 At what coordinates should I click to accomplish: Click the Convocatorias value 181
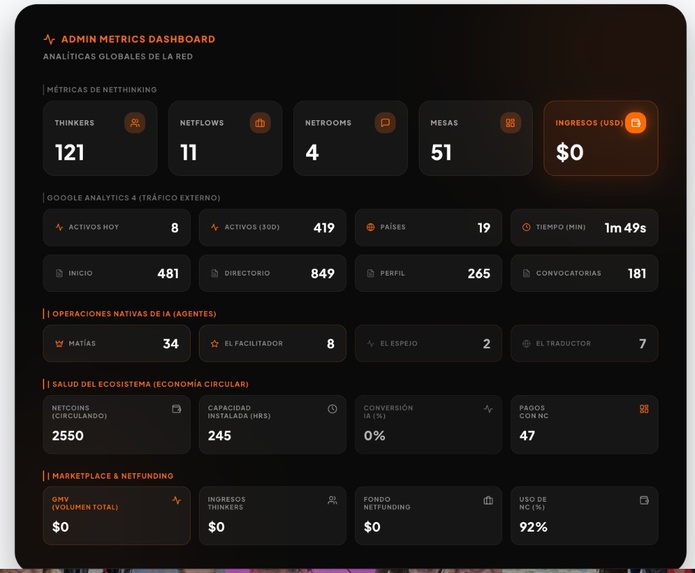[637, 274]
